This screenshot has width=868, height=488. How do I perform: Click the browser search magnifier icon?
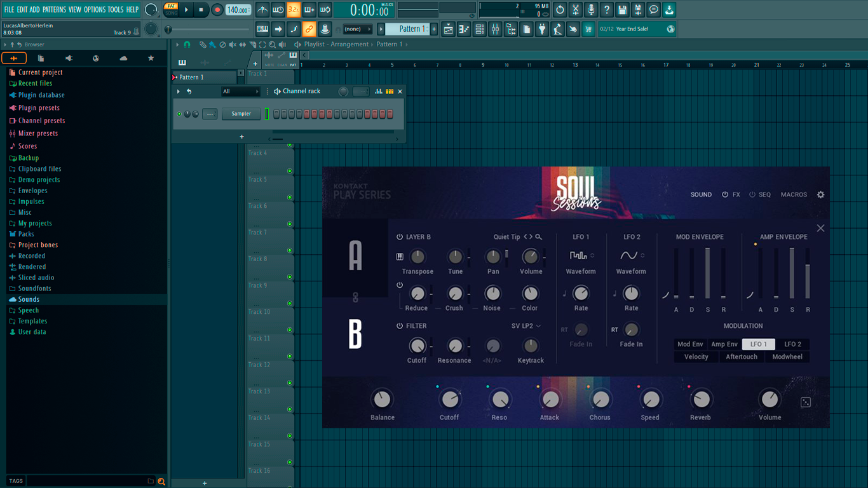[x=161, y=482]
